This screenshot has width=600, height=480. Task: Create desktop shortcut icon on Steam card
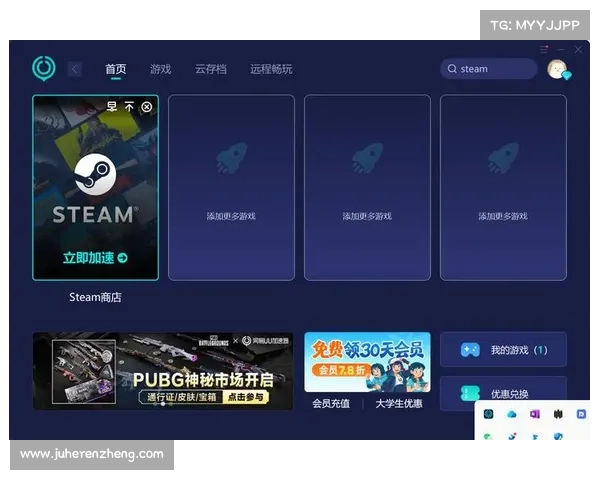tap(111, 106)
